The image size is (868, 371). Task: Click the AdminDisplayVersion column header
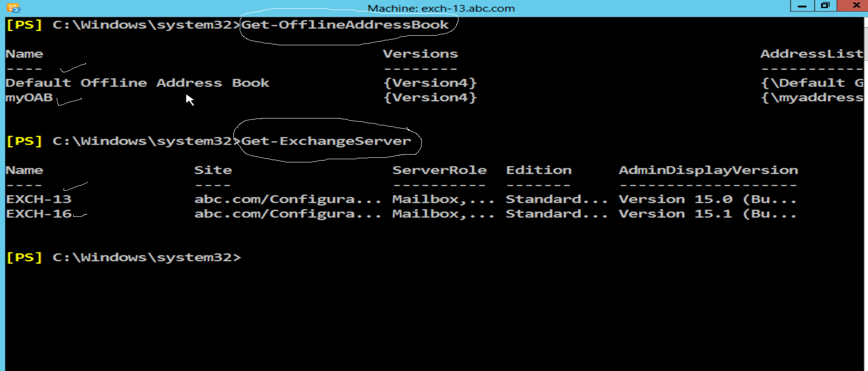pos(708,170)
